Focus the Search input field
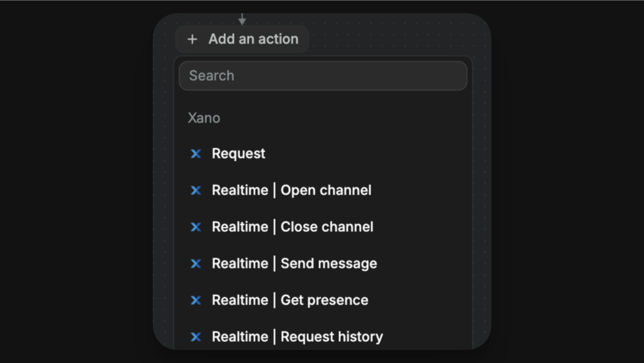Viewport: 644px width, 363px height. click(x=323, y=75)
